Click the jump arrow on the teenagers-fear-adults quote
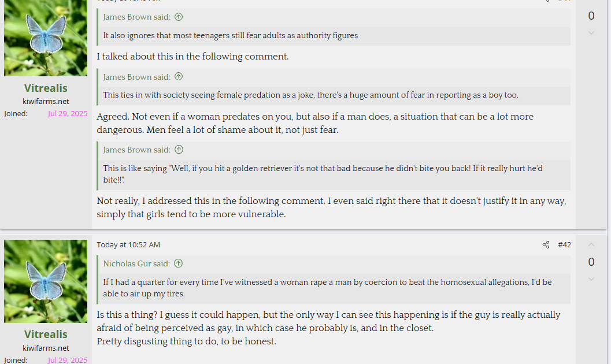This screenshot has height=364, width=611. 179,17
